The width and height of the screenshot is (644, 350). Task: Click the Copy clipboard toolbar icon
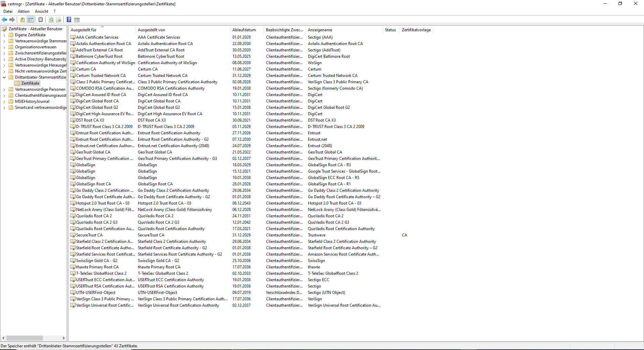[x=41, y=19]
